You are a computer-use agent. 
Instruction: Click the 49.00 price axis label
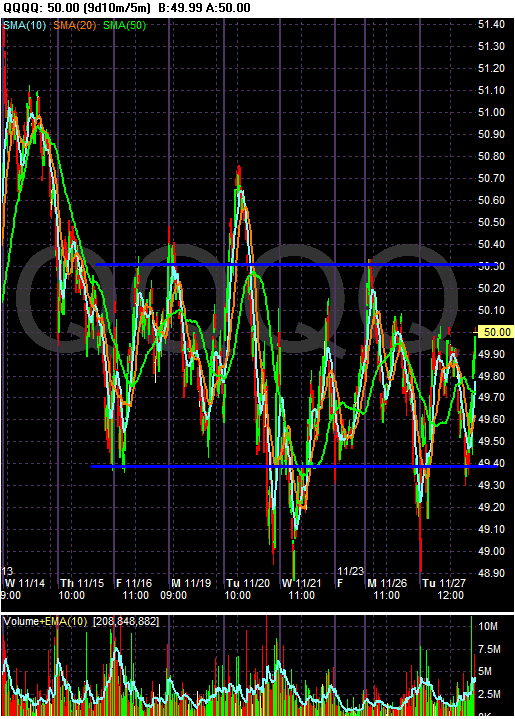pyautogui.click(x=491, y=552)
